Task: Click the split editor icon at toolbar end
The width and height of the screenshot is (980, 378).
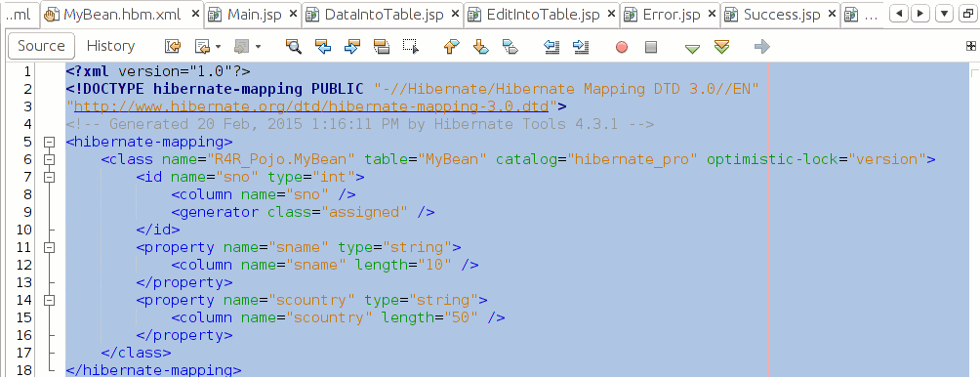Action: pos(970,46)
